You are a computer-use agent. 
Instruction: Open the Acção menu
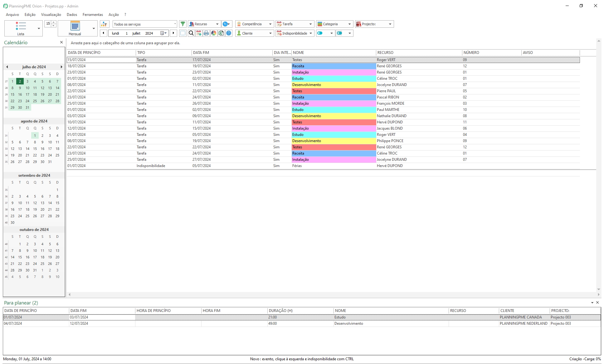point(114,15)
